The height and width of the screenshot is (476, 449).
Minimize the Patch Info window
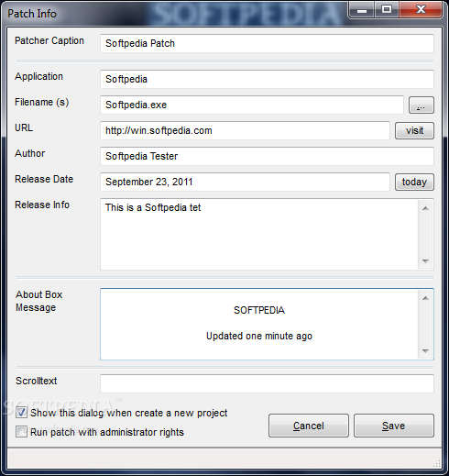tap(362, 10)
